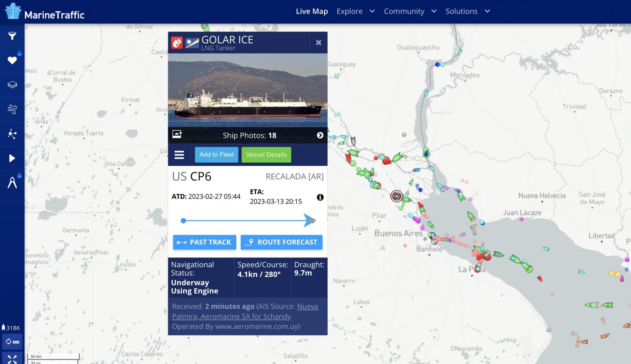
Task: Select the distance measuring compass tool
Action: click(12, 182)
